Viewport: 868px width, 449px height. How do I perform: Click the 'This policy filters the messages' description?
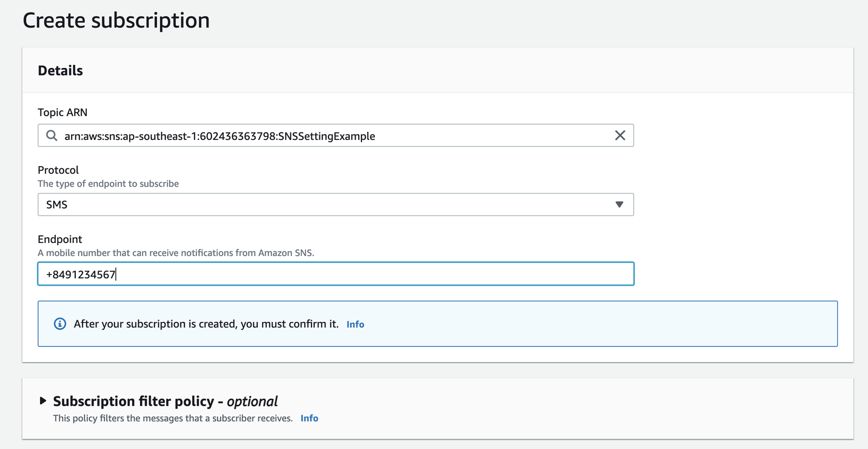tap(173, 419)
